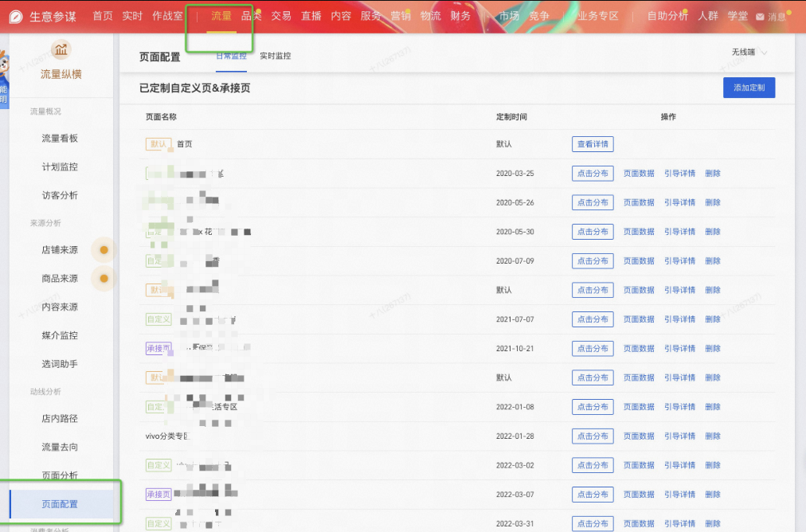Open the 学堂 top menu
806x532 pixels.
[x=738, y=16]
